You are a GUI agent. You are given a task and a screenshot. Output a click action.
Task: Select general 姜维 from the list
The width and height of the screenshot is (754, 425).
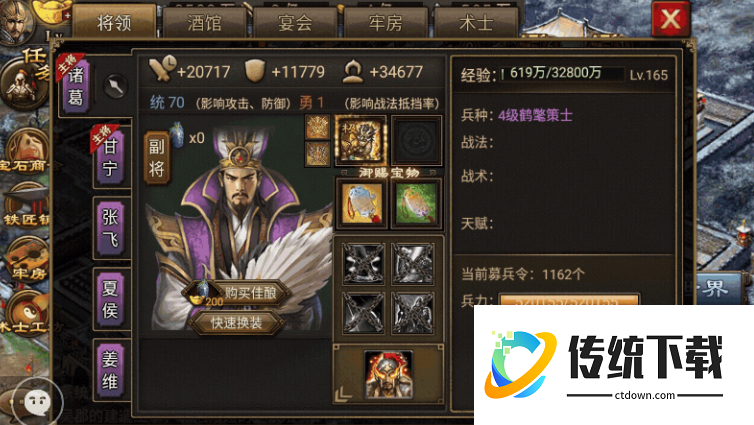coord(110,370)
